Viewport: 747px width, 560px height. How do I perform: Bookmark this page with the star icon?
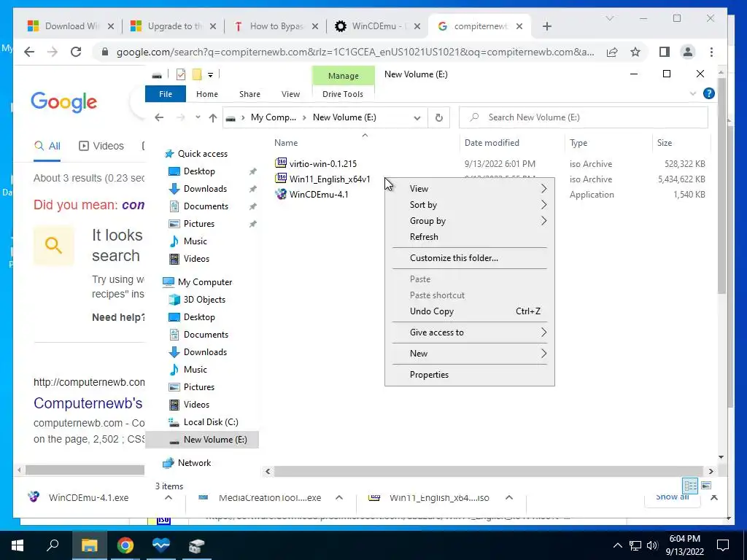[x=635, y=52]
